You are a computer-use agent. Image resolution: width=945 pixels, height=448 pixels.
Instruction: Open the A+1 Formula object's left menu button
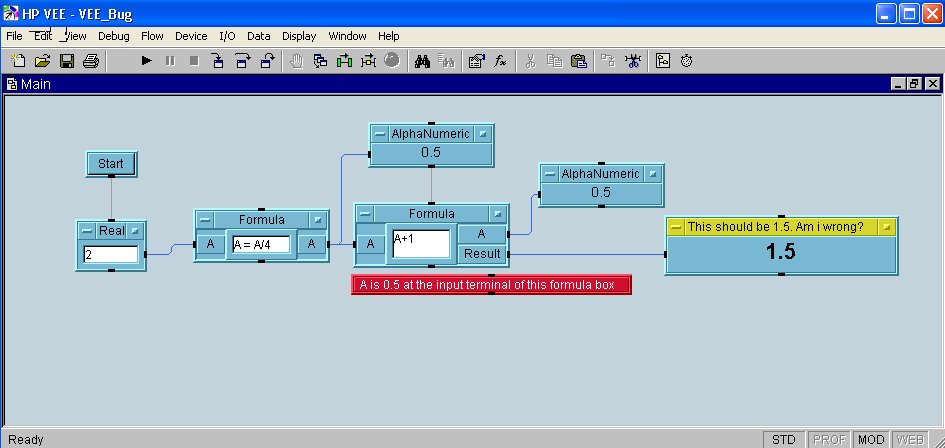point(367,214)
